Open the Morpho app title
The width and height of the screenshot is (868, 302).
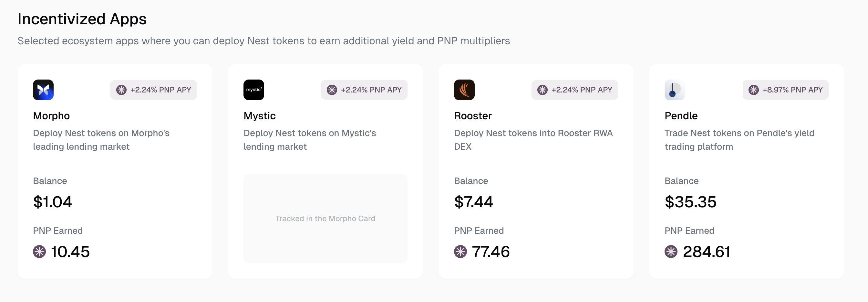click(x=51, y=116)
